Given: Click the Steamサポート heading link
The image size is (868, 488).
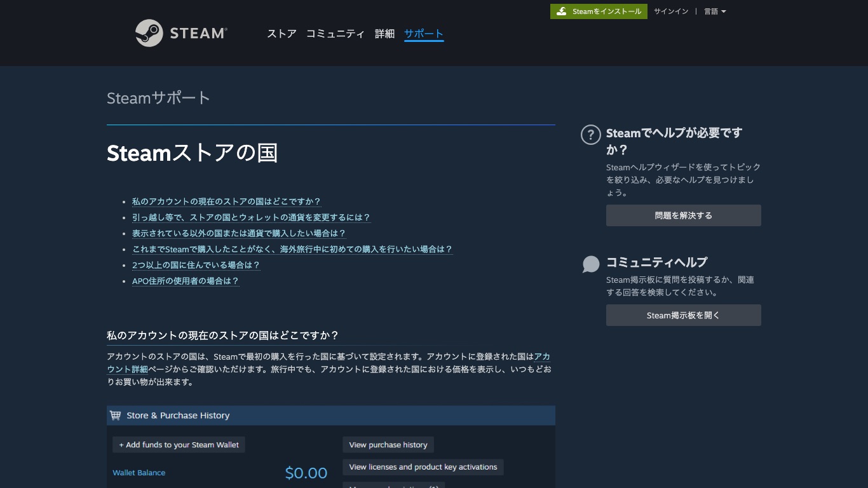Looking at the screenshot, I should (158, 98).
